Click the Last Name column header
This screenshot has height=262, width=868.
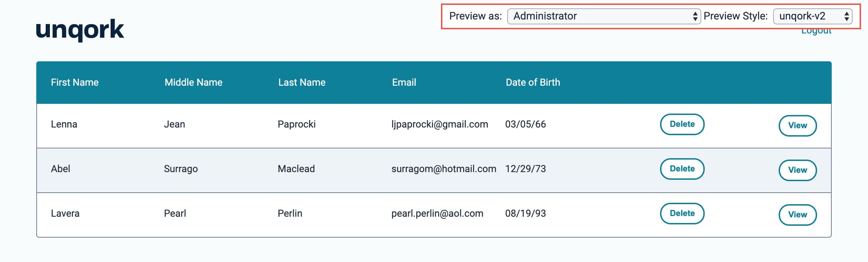(x=302, y=82)
